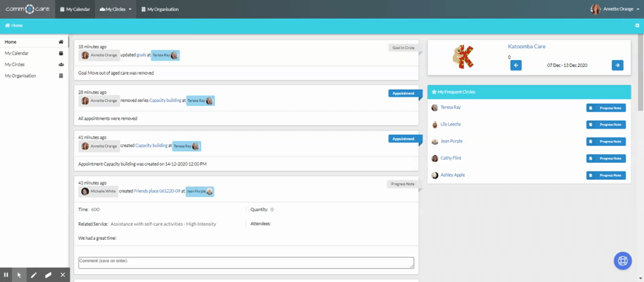Go to previous week in Katoomba Care

(516, 65)
